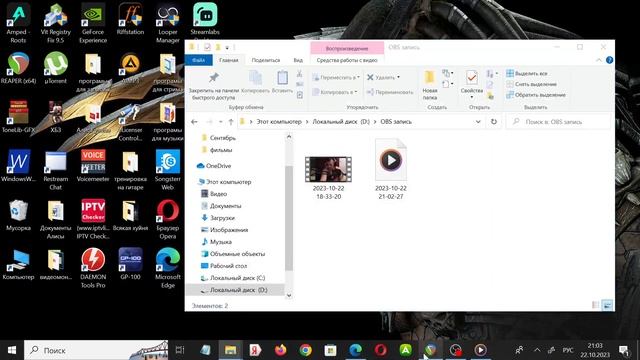Switch to the Поделиться (Share) tab

pyautogui.click(x=266, y=60)
